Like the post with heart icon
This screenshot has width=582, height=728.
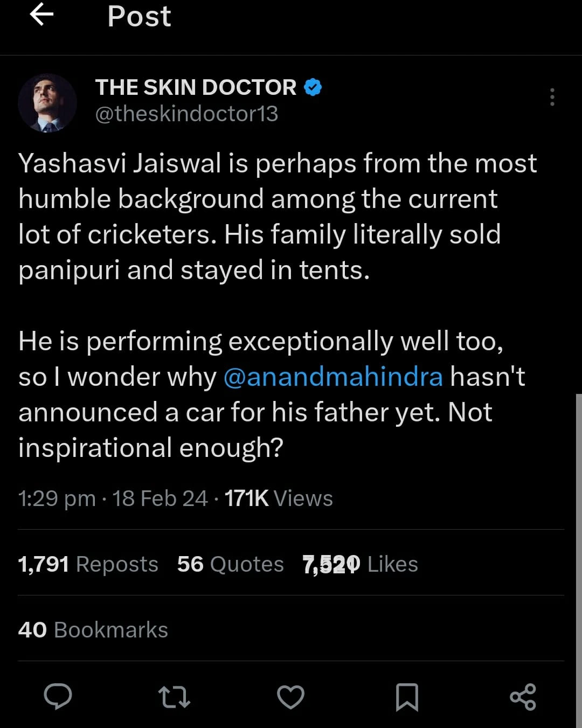click(x=290, y=697)
